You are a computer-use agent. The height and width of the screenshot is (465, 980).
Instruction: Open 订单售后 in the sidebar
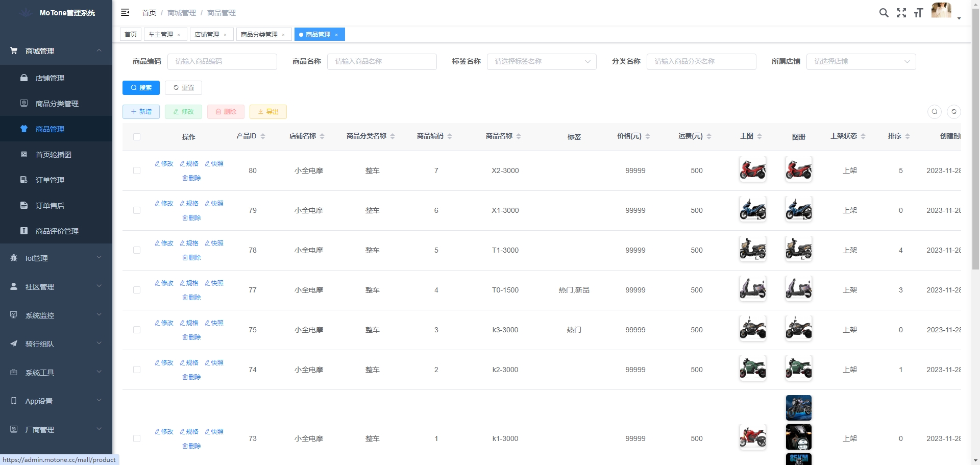[x=56, y=206]
